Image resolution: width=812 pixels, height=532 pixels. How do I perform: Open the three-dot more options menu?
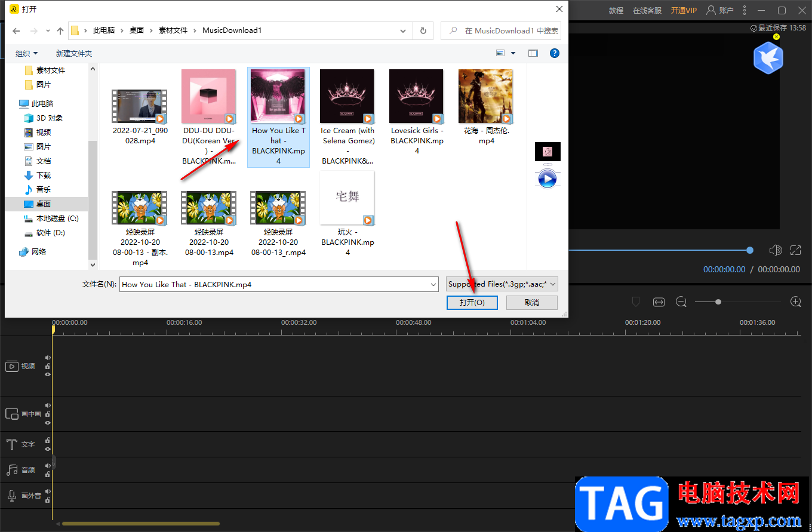click(745, 10)
